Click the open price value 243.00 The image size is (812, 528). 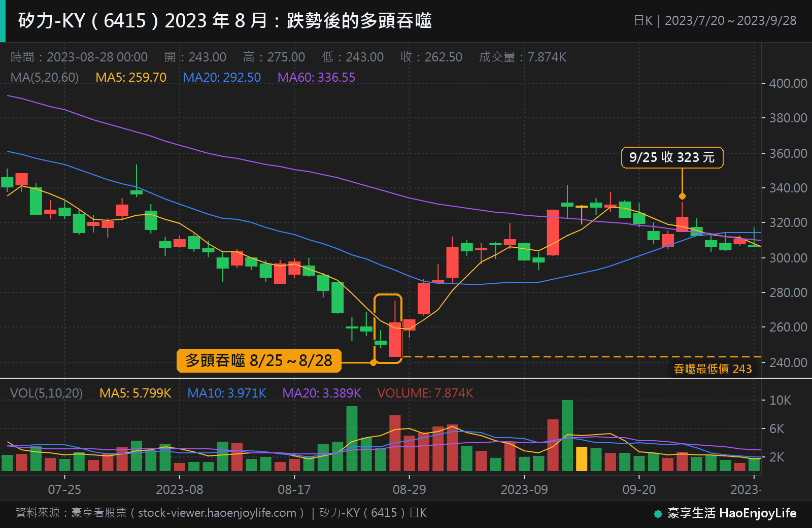(x=207, y=57)
